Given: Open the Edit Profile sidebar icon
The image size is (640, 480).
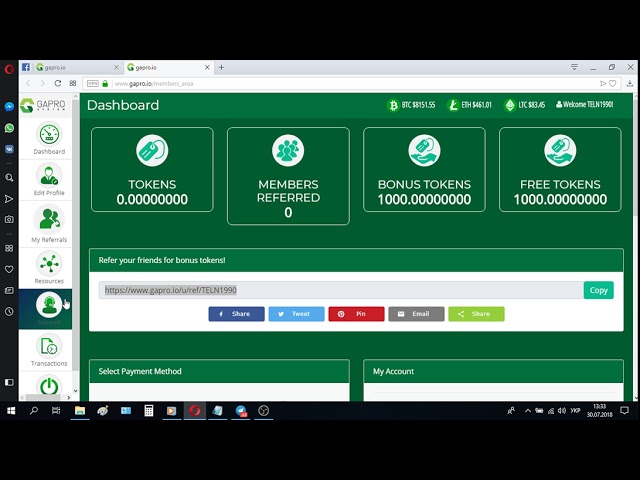Looking at the screenshot, I should click(x=49, y=175).
